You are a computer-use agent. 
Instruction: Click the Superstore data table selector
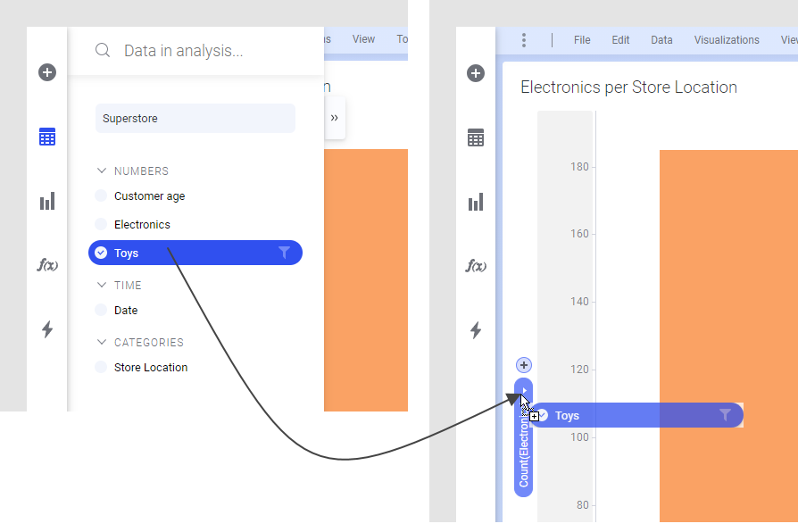195,119
